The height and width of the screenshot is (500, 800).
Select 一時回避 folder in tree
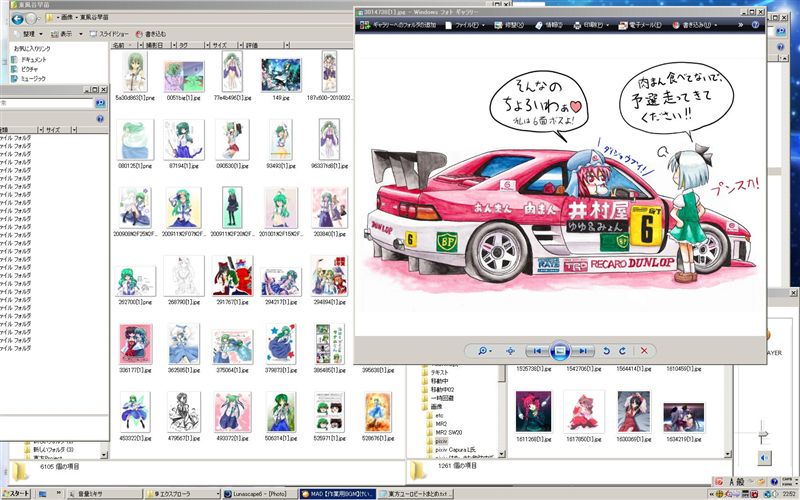[438, 398]
